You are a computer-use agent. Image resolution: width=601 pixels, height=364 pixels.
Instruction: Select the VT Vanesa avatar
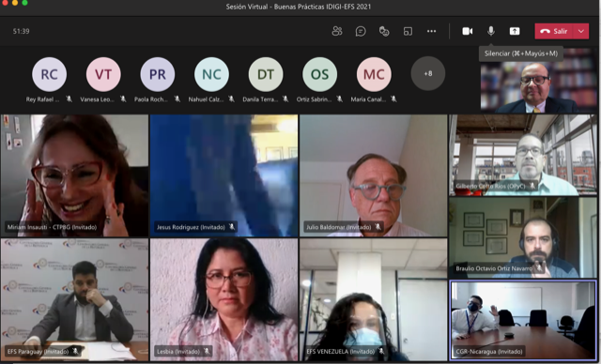click(x=103, y=74)
